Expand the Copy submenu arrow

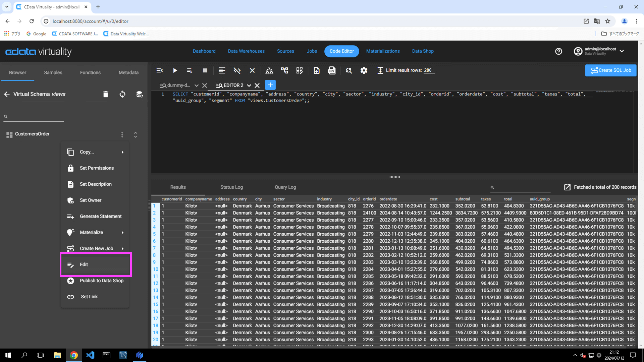(x=122, y=152)
